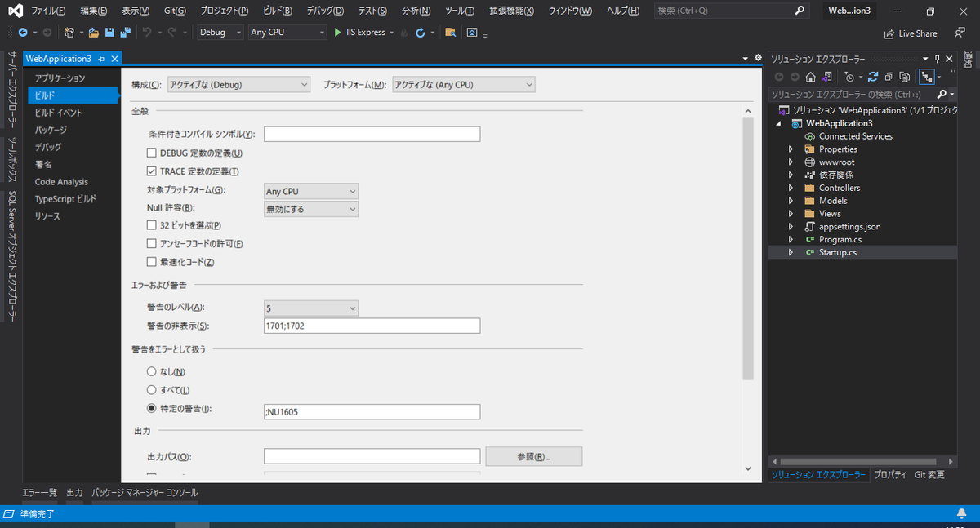Check the optimize code checkbox
980x528 pixels.
click(151, 262)
